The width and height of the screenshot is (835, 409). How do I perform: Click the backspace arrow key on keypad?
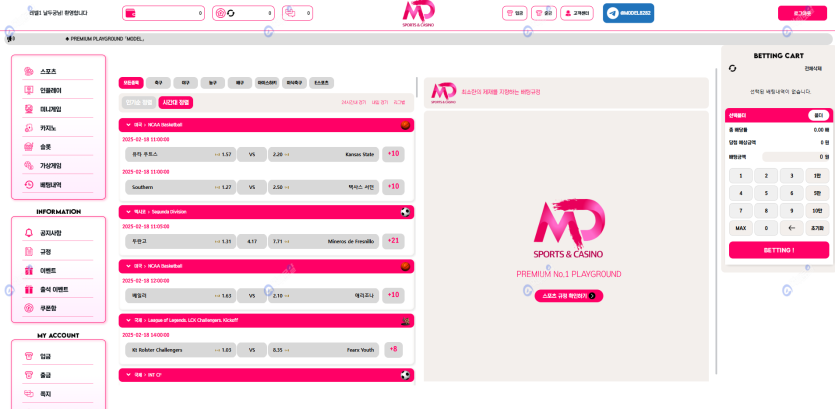(791, 228)
